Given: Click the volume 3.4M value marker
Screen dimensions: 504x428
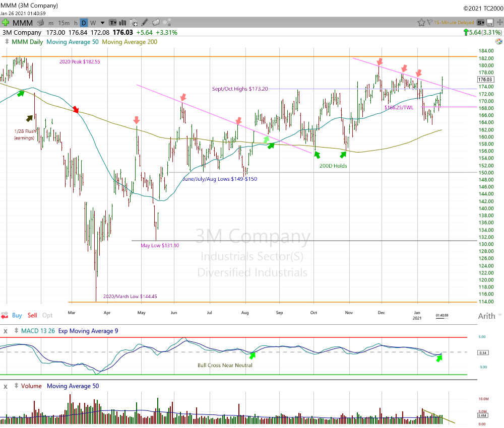Looking at the screenshot, I should click(482, 415).
